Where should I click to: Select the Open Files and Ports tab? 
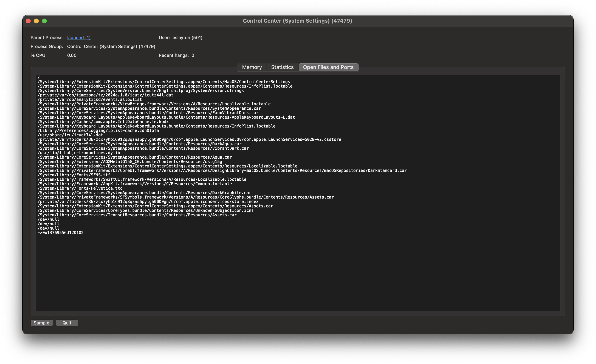coord(328,67)
